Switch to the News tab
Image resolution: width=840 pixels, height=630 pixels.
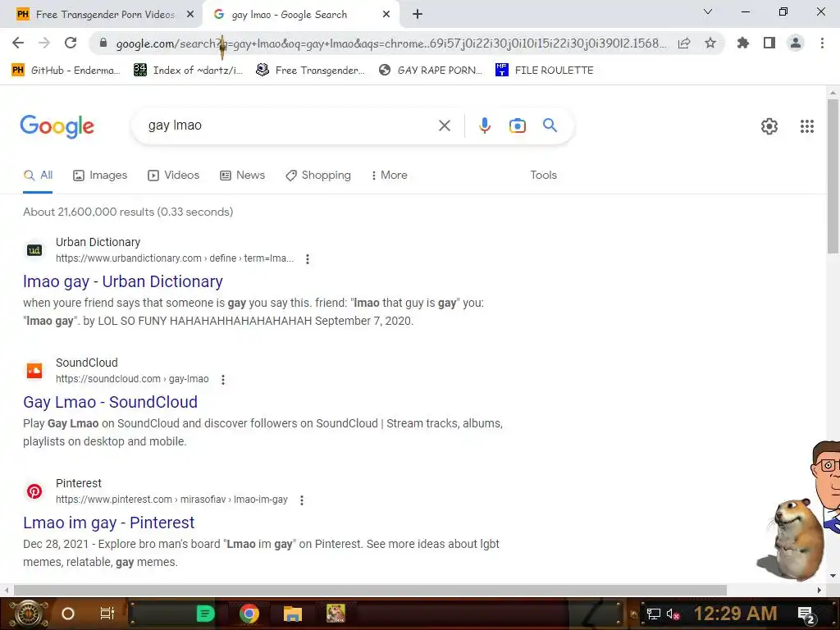coord(242,176)
